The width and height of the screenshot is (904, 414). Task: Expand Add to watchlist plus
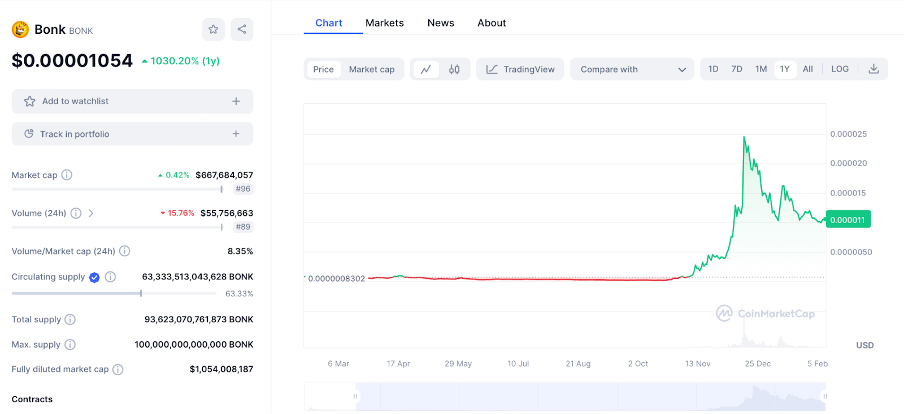pos(236,101)
